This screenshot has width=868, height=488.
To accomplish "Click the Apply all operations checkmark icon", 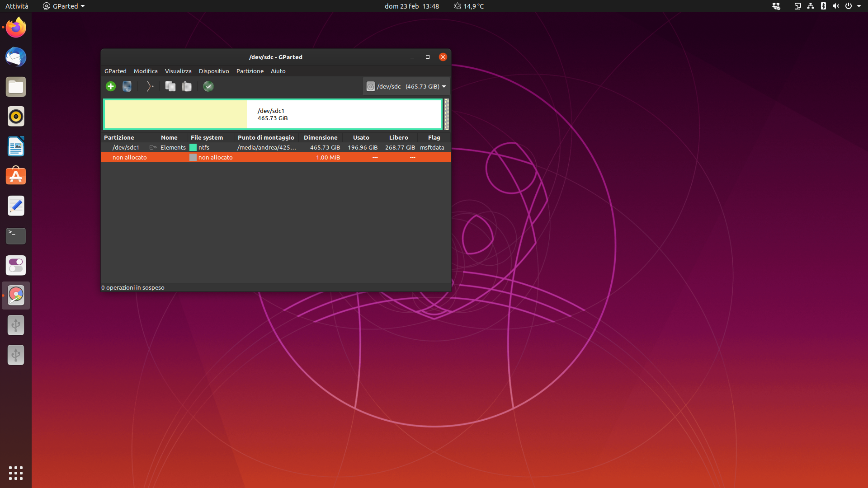I will coord(208,86).
